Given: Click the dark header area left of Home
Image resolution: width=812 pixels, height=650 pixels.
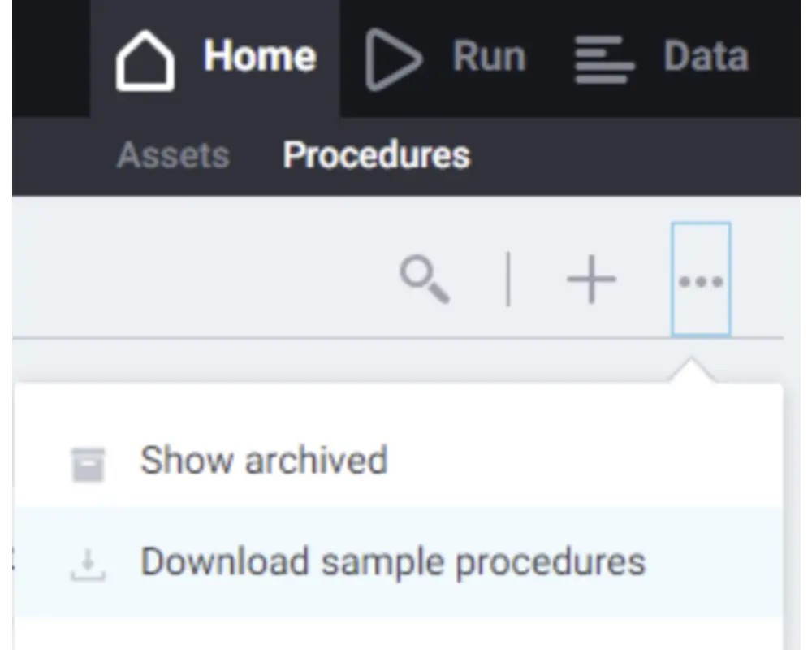Looking at the screenshot, I should pyautogui.click(x=47, y=57).
